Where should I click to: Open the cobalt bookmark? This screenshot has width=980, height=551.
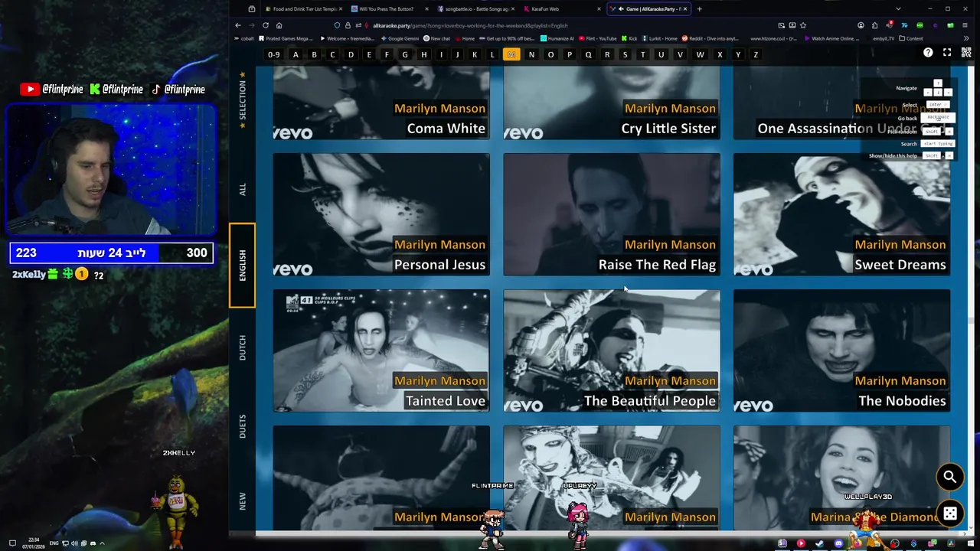point(244,38)
